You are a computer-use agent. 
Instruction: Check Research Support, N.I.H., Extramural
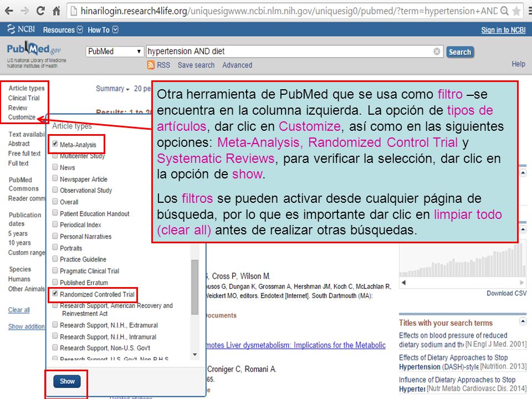pos(55,324)
